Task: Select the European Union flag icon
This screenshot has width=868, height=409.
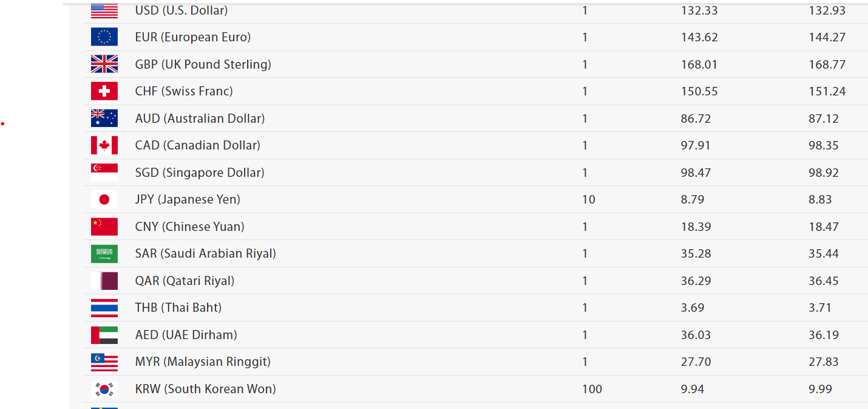Action: [x=104, y=37]
